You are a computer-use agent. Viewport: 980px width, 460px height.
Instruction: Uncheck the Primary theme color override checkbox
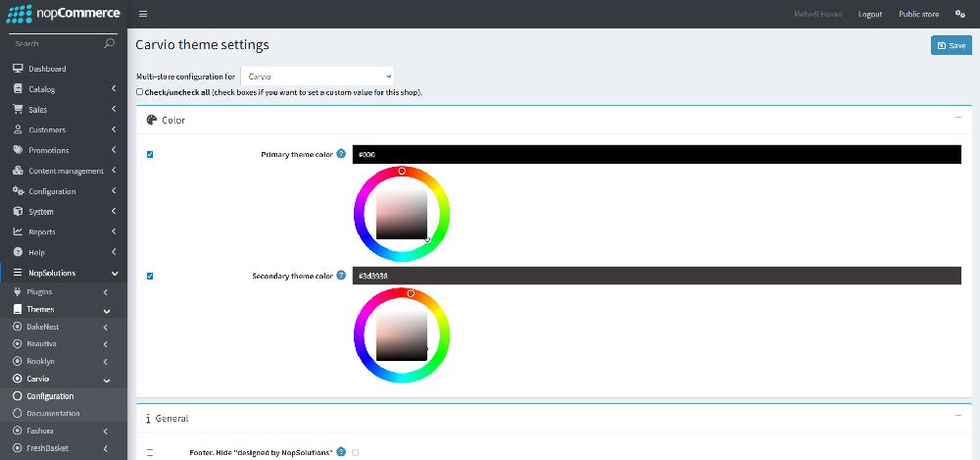(x=150, y=154)
